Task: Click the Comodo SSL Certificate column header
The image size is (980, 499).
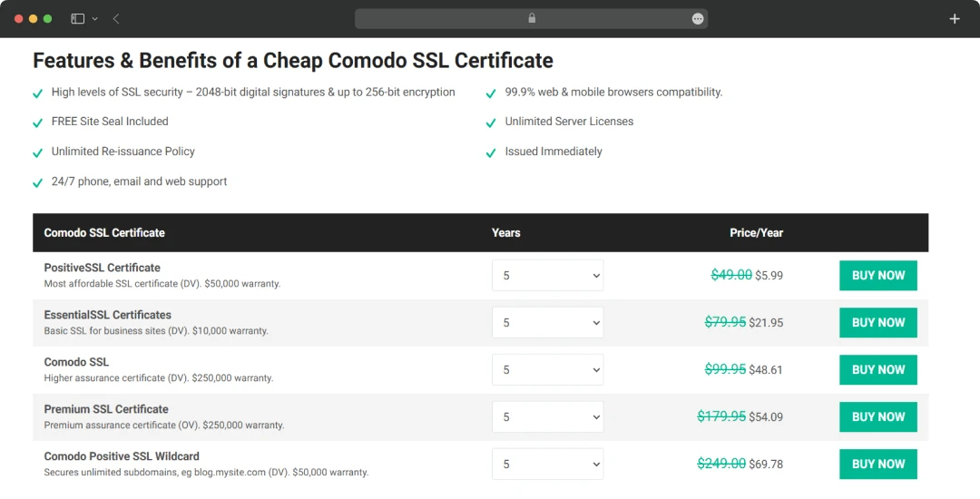Action: (x=104, y=232)
